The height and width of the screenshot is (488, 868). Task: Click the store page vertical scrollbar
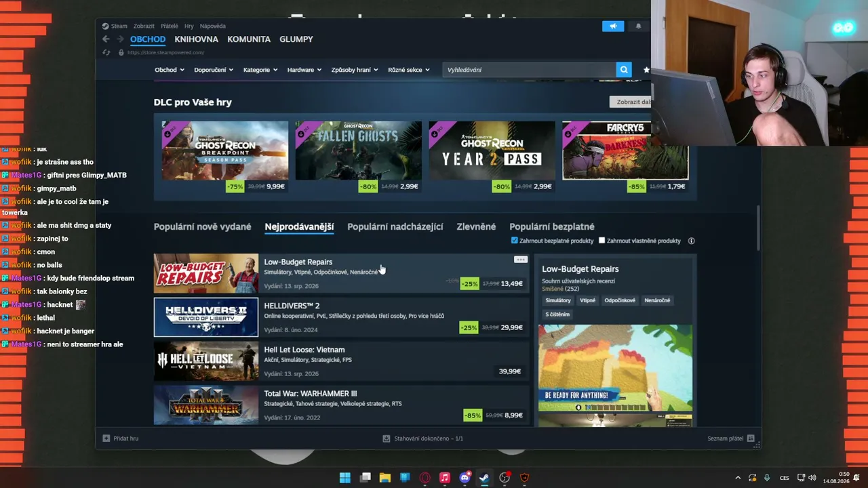758,227
